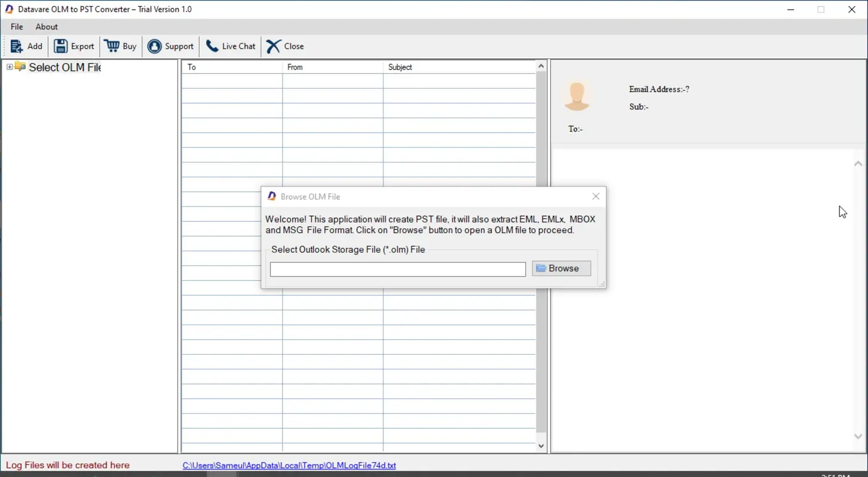Click the Datavare logo in the title bar
The image size is (868, 477).
pyautogui.click(x=8, y=8)
